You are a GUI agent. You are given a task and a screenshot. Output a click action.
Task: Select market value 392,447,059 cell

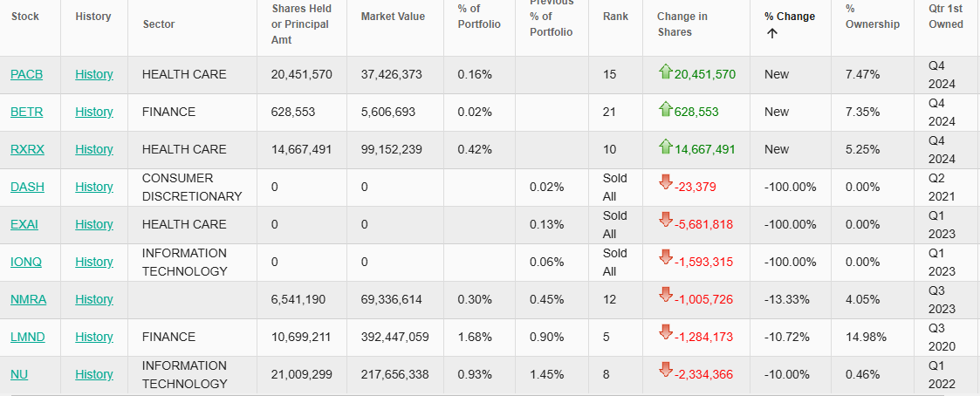pyautogui.click(x=395, y=337)
